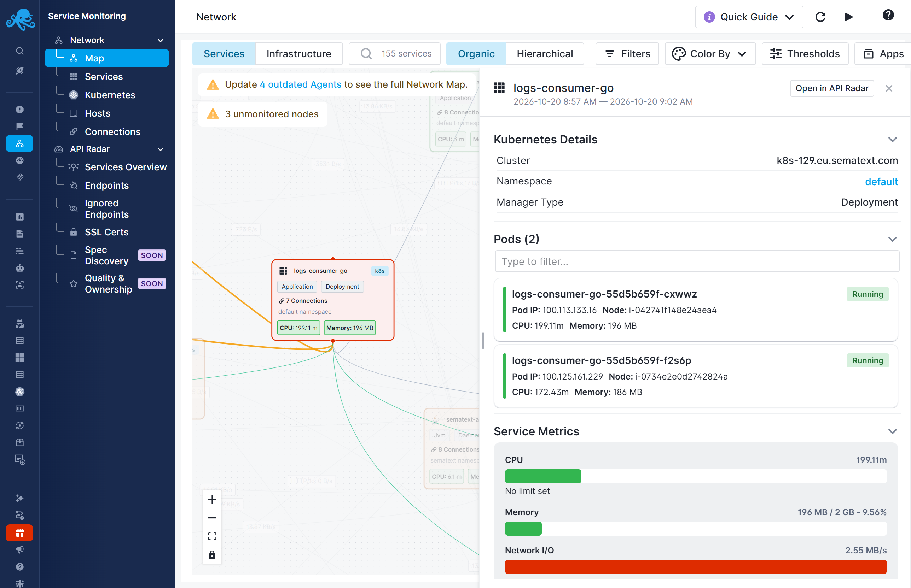The height and width of the screenshot is (588, 911).
Task: Collapse the Network menu section
Action: pyautogui.click(x=161, y=40)
